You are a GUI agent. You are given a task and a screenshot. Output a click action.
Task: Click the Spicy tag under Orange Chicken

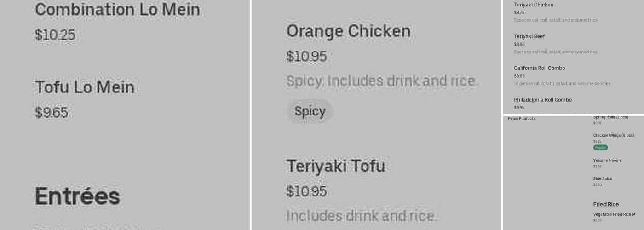(310, 111)
